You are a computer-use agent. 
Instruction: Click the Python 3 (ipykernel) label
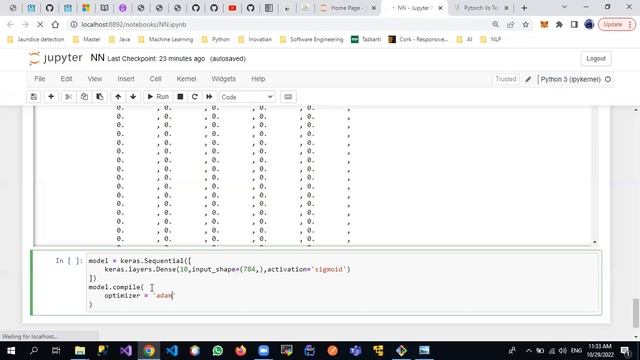570,79
